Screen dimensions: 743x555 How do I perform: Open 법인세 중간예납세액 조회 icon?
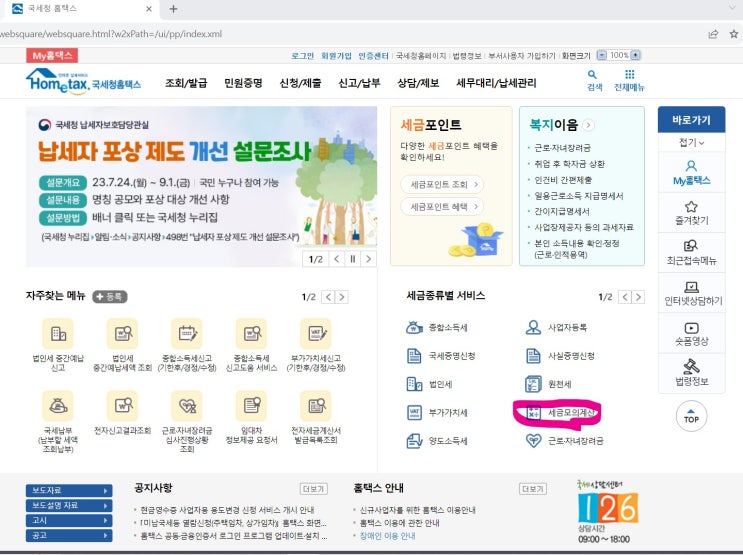pyautogui.click(x=123, y=334)
